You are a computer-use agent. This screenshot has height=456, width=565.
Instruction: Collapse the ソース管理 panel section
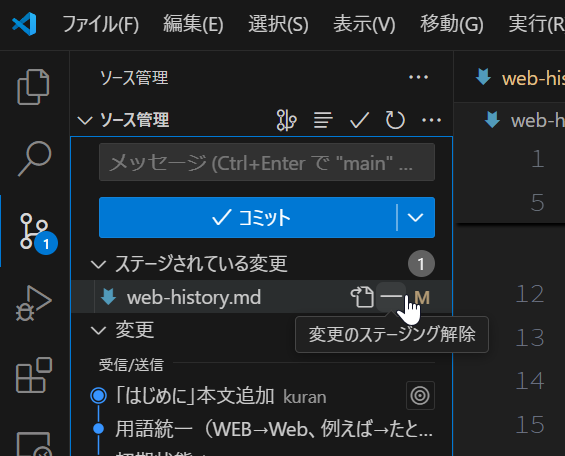(85, 120)
